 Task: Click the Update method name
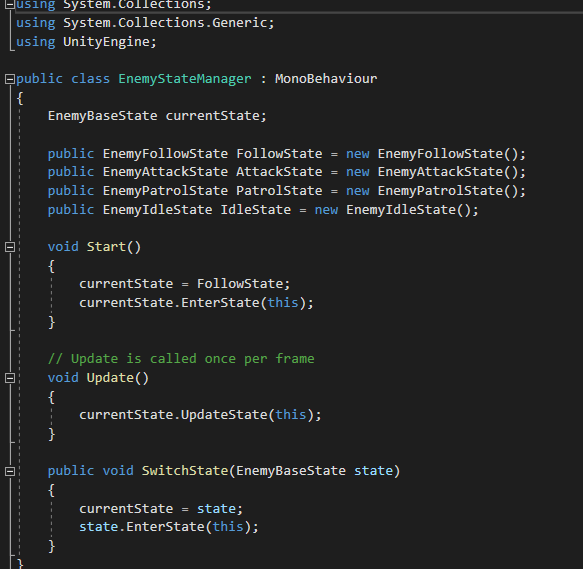click(x=110, y=378)
